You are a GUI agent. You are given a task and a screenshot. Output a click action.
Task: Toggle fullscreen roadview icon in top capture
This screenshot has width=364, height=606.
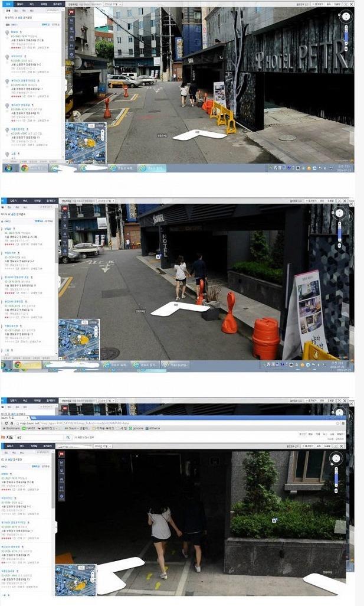tap(345, 4)
